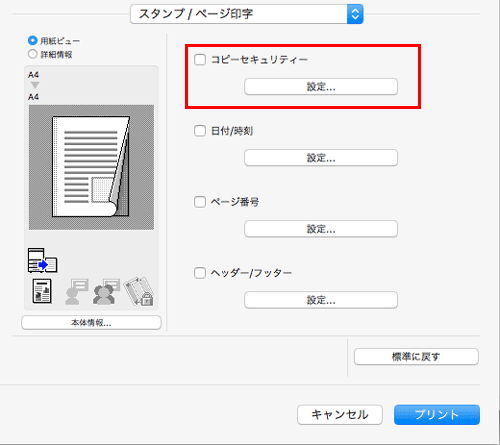Select the 詳細情報 radio button
This screenshot has height=445, width=500.
click(x=32, y=54)
